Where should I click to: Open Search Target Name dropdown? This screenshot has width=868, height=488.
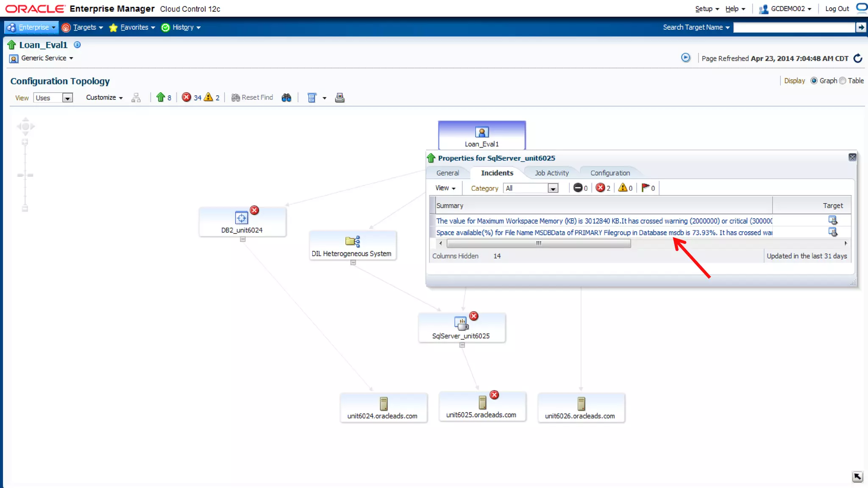coord(696,27)
